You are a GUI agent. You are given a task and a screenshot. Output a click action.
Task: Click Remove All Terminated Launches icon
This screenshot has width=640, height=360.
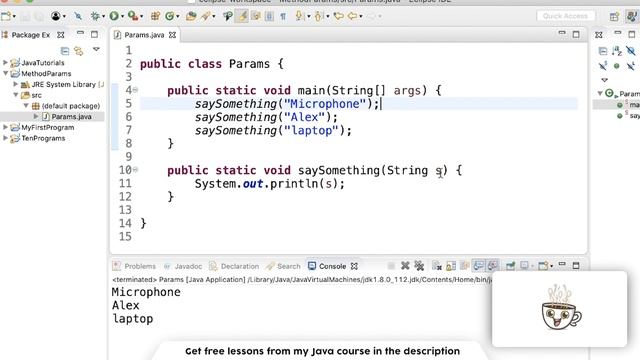pyautogui.click(x=419, y=266)
